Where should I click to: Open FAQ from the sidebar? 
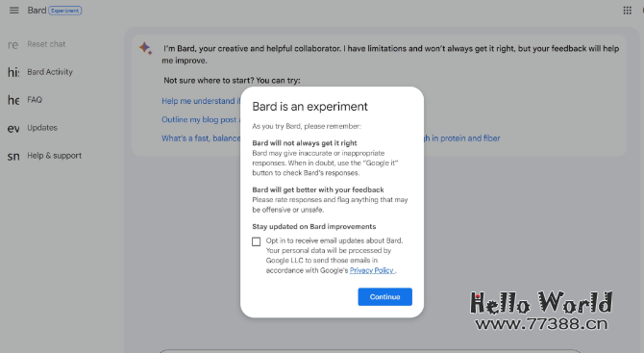(35, 100)
